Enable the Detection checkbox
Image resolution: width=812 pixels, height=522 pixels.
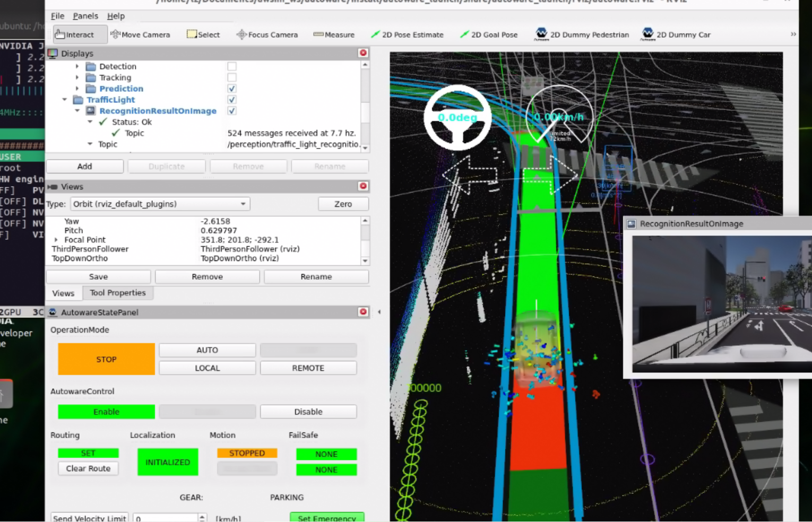point(232,66)
